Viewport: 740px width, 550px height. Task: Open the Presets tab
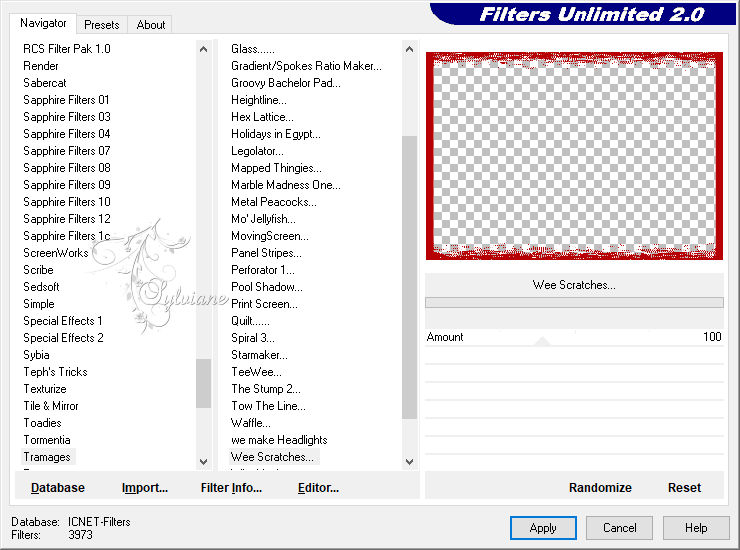tap(101, 25)
